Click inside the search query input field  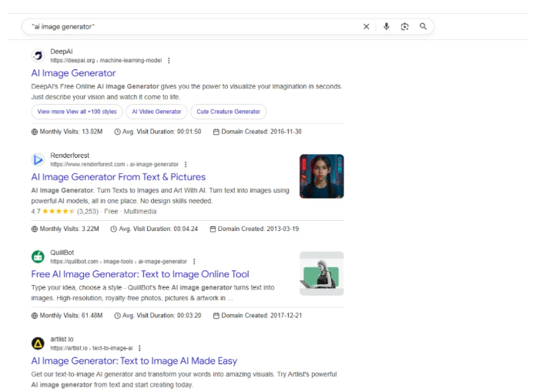coord(192,26)
